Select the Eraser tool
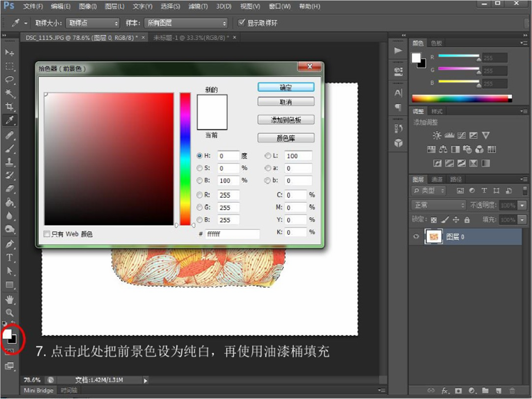This screenshot has width=532, height=399. coord(9,189)
